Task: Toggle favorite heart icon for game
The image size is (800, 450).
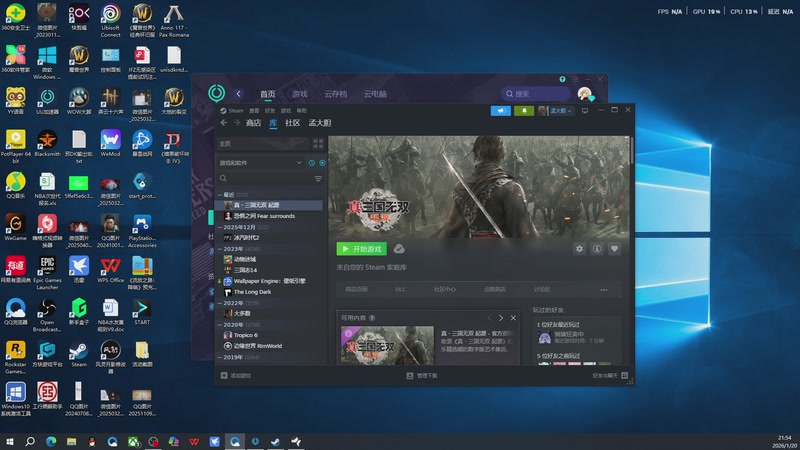Action: point(614,249)
